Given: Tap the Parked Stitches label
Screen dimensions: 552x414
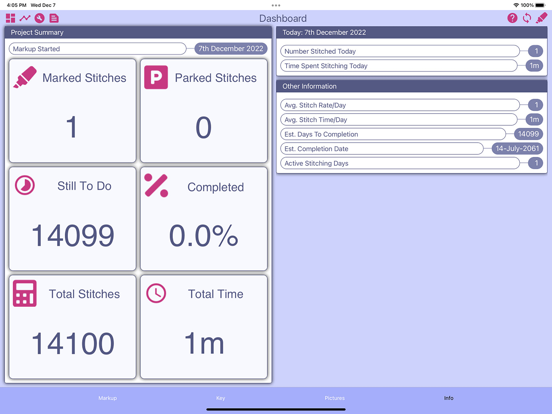Looking at the screenshot, I should tap(216, 78).
